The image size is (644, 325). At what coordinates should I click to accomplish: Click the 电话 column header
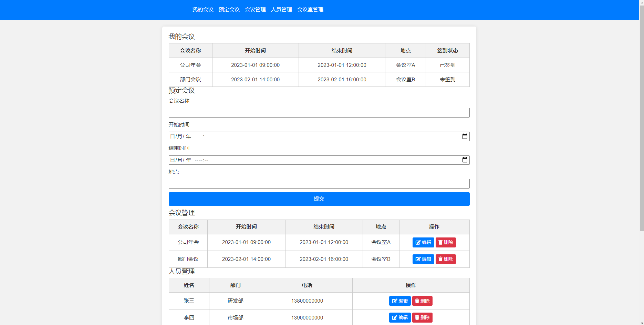point(307,285)
